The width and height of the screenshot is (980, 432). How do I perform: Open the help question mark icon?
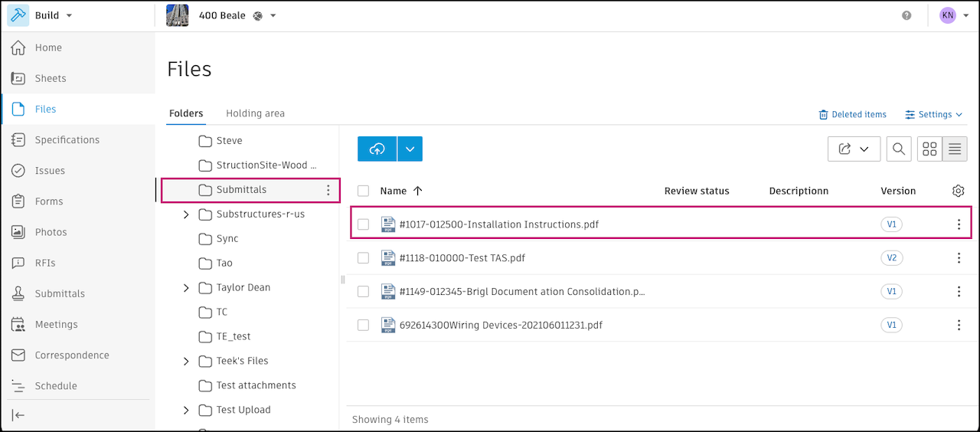(906, 15)
